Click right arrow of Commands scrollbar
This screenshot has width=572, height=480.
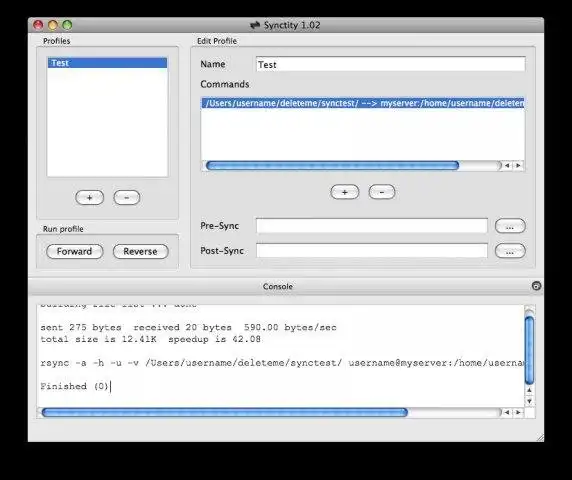(x=518, y=166)
